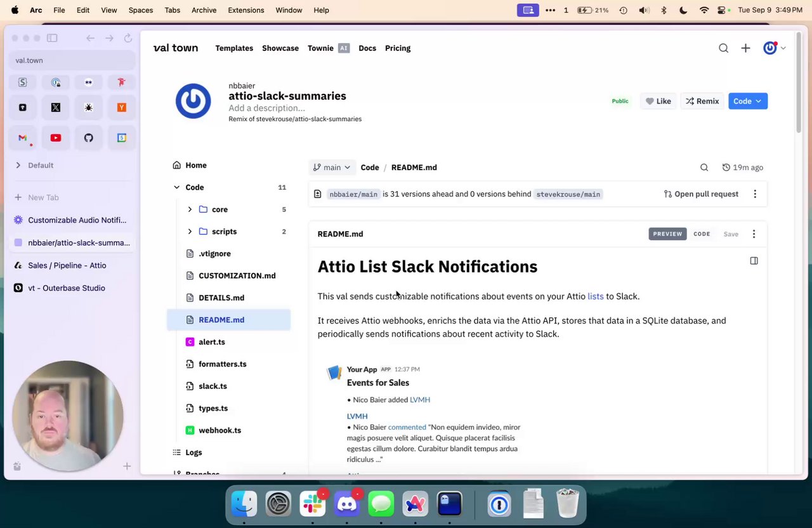
Task: Click the Wi-Fi status icon
Action: coord(704,10)
